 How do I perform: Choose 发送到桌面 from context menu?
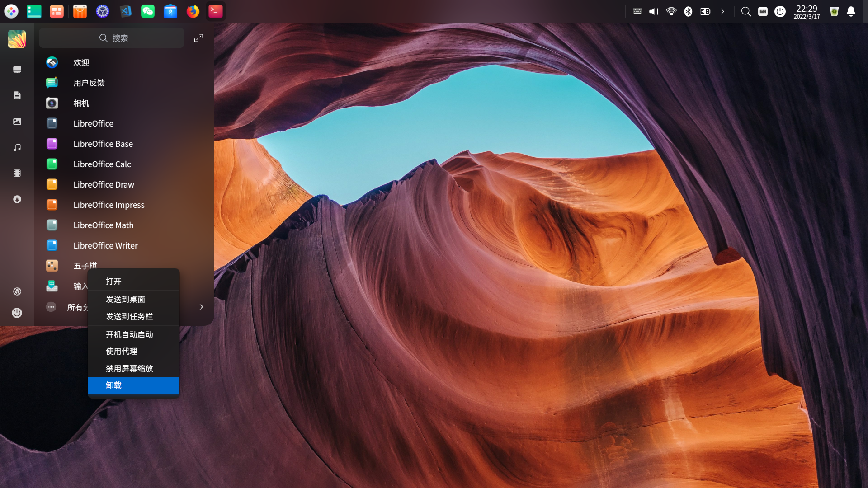point(125,299)
